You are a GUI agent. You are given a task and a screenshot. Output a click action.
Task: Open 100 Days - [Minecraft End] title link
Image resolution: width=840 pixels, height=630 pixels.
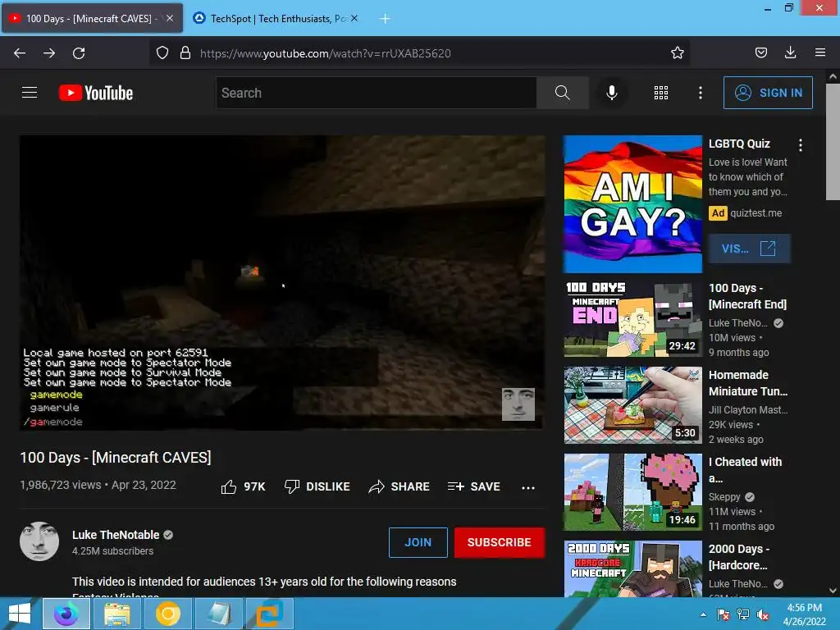(x=747, y=295)
